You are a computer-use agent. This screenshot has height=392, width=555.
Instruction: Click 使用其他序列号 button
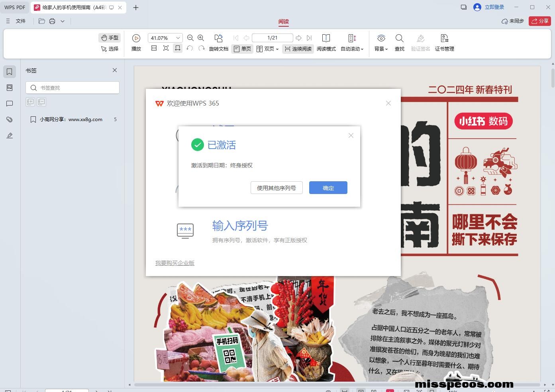(277, 188)
